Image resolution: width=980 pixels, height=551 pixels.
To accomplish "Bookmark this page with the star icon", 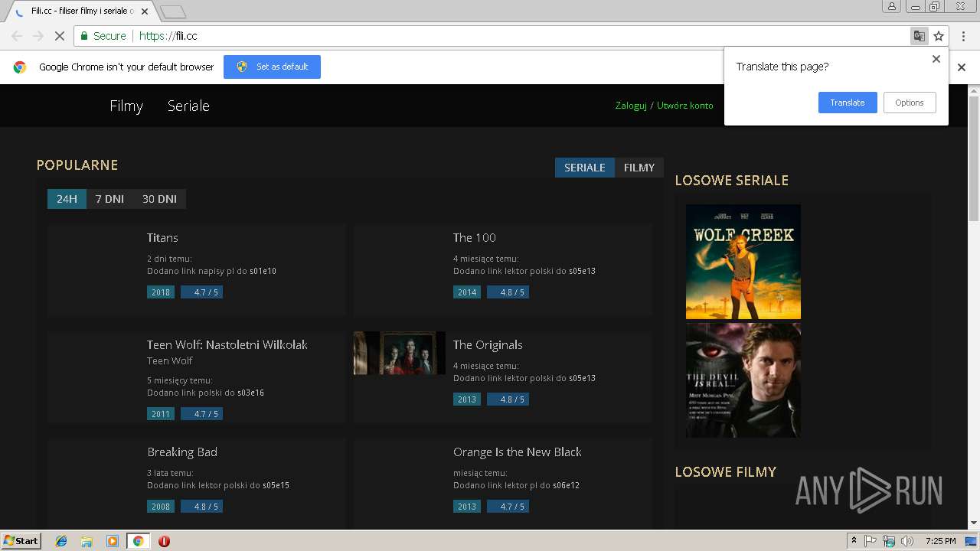I will [x=939, y=36].
